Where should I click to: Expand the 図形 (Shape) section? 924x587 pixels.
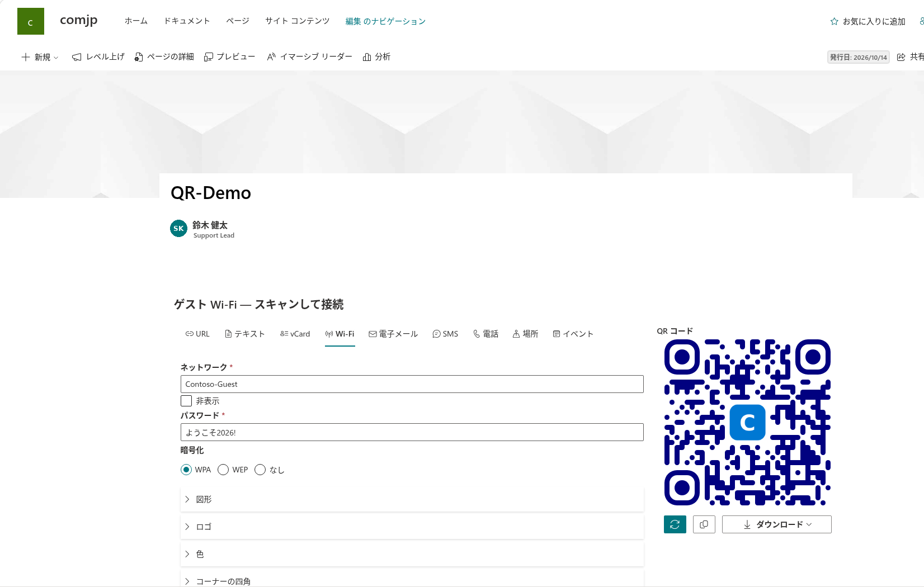(x=412, y=499)
